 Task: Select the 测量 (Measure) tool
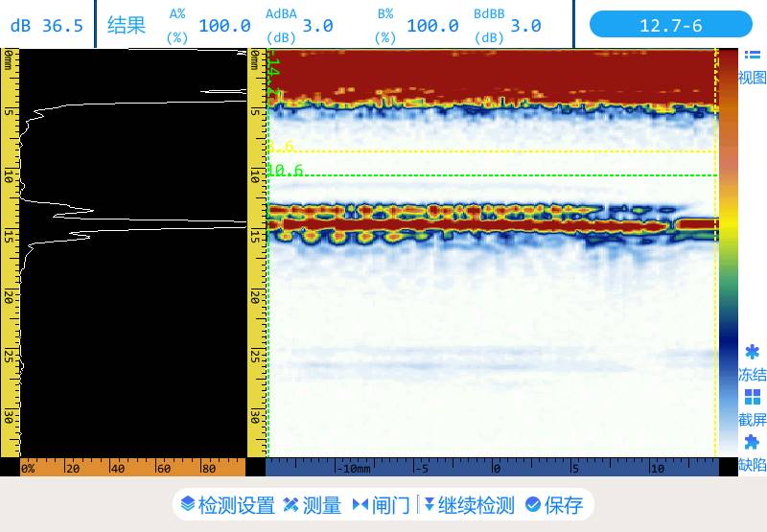click(312, 505)
